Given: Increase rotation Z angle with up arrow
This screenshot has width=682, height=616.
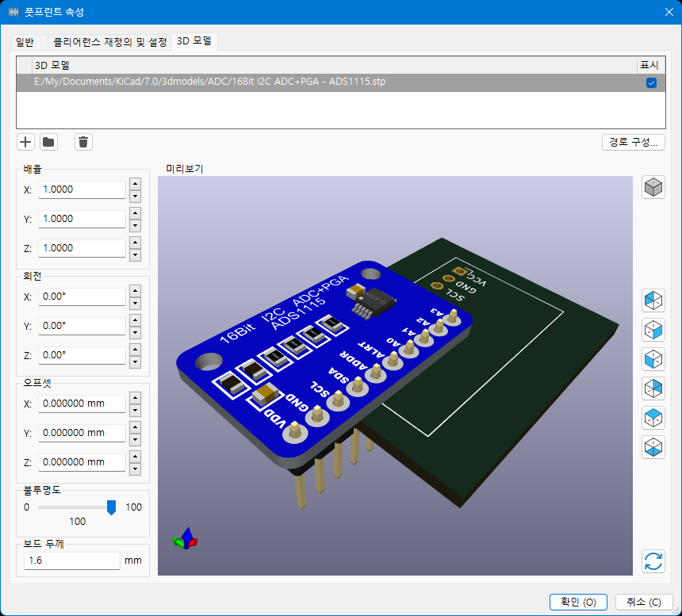Looking at the screenshot, I should click(136, 350).
